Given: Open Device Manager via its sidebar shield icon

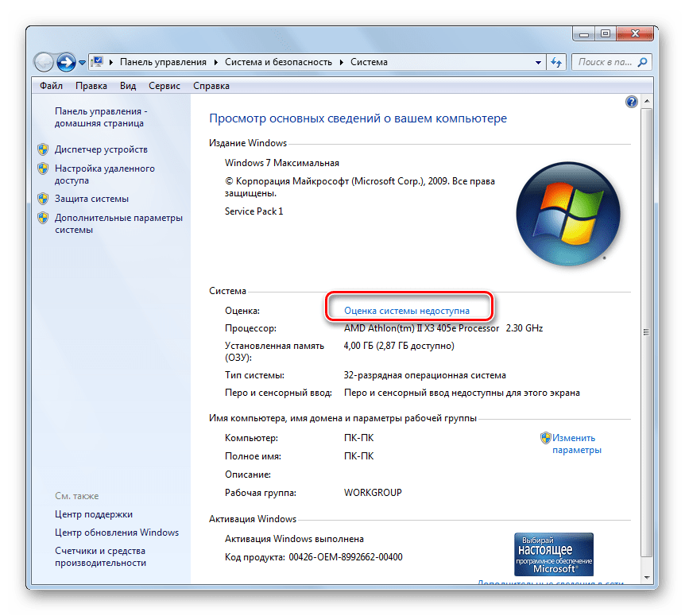Looking at the screenshot, I should pos(43,149).
